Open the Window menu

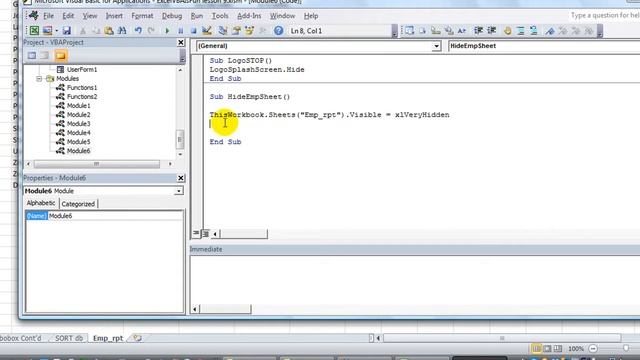point(282,16)
